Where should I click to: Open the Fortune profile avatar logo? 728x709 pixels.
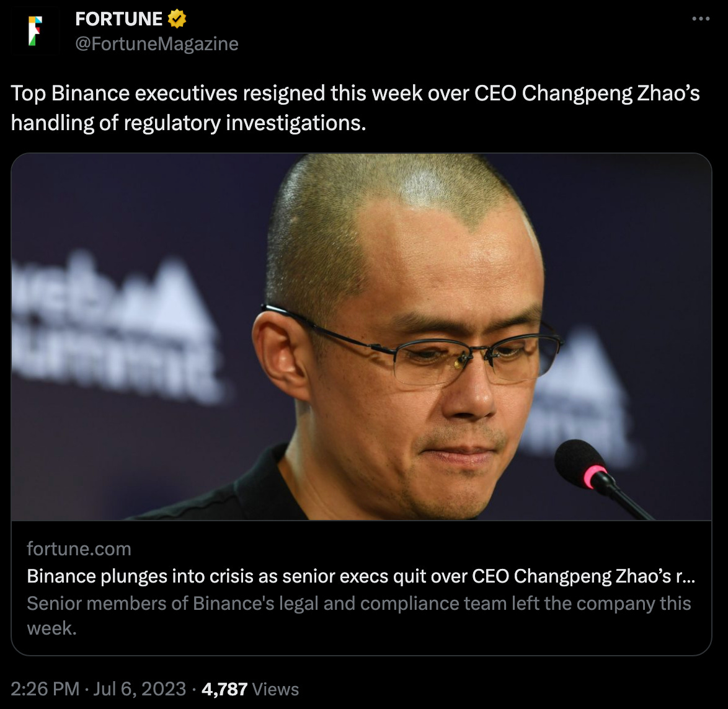[x=35, y=31]
